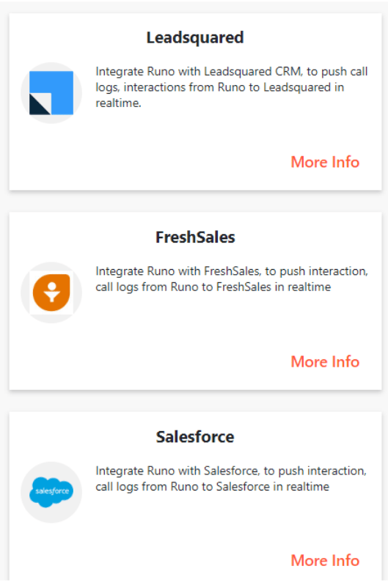Click the Leadsquared blue square logo
388x588 pixels.
51,92
